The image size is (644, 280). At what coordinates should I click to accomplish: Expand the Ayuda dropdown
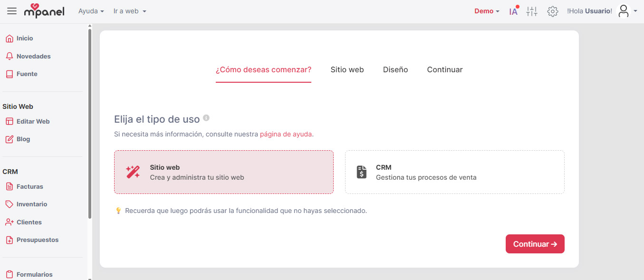point(91,11)
